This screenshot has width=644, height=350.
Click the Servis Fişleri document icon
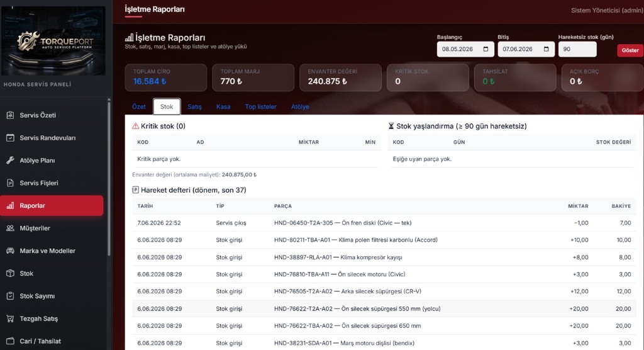click(10, 183)
